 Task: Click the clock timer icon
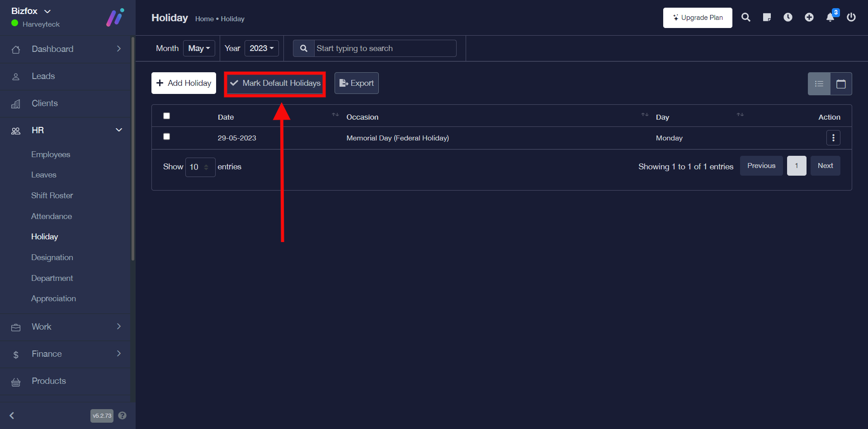788,18
